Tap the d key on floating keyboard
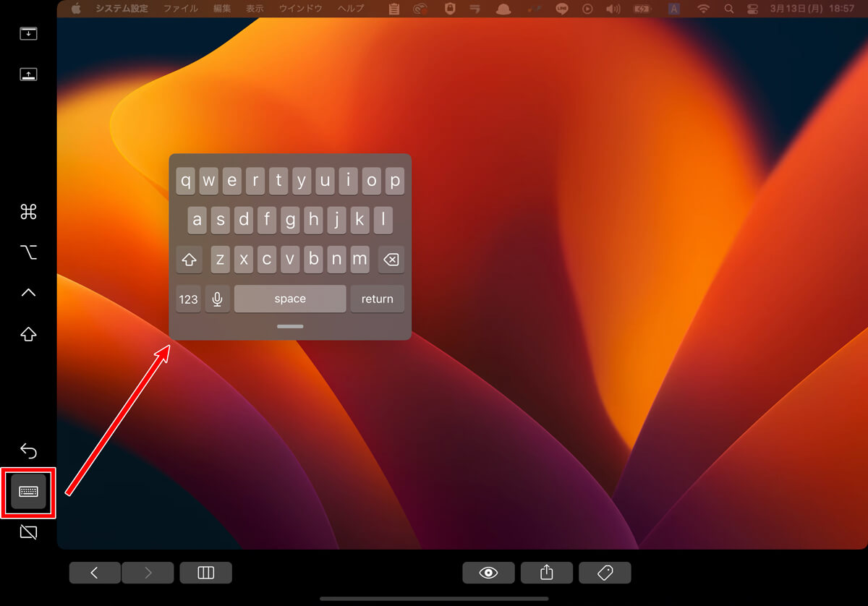Screen dimensions: 868x606 point(244,221)
